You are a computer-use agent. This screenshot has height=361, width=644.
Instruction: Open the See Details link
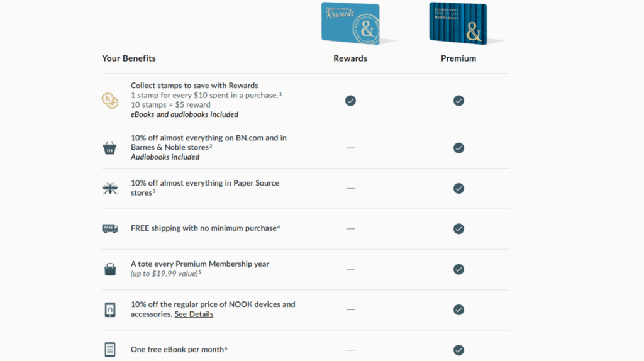pyautogui.click(x=194, y=314)
